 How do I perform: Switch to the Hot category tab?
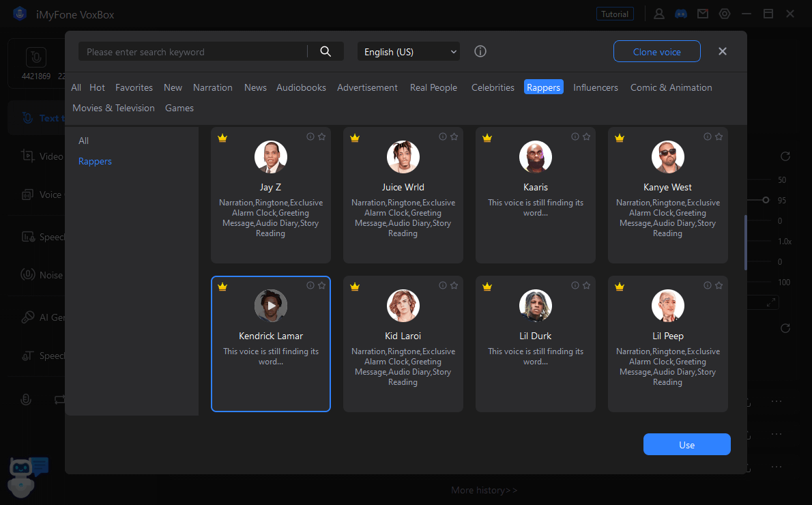pos(98,87)
